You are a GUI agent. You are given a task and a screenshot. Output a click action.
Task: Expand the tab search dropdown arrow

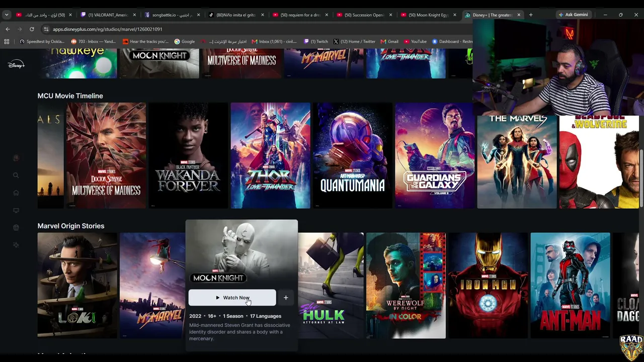click(7, 15)
